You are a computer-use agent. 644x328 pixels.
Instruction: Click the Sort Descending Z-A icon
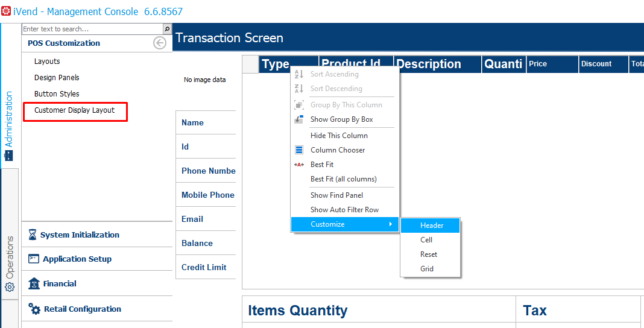click(x=299, y=89)
